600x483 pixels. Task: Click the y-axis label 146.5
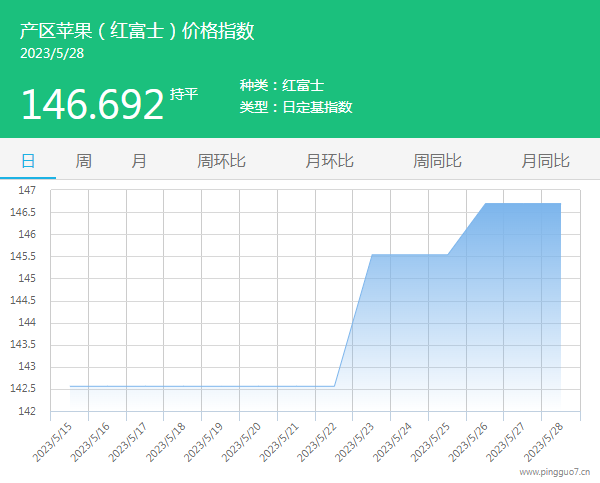coord(23,212)
